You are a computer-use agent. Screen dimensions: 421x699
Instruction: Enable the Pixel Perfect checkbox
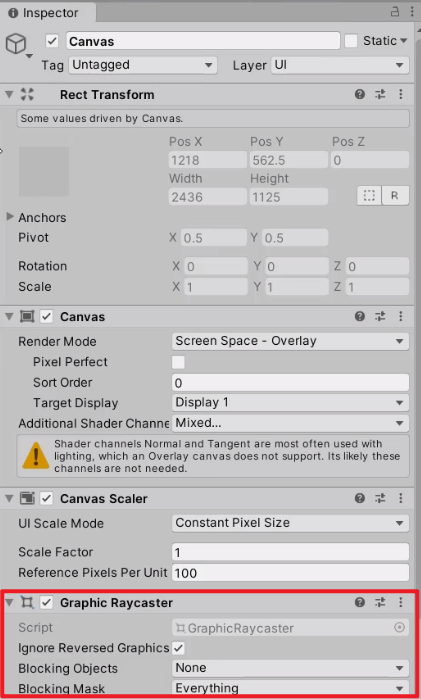[x=178, y=362]
